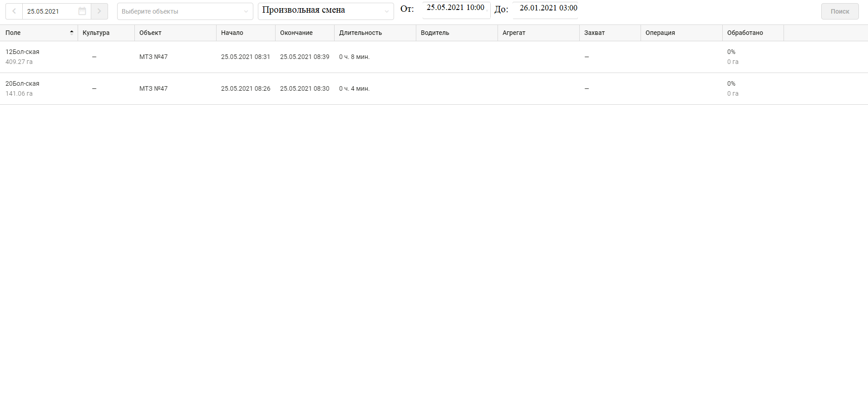
Task: Sort by the Объект column header
Action: click(x=150, y=33)
